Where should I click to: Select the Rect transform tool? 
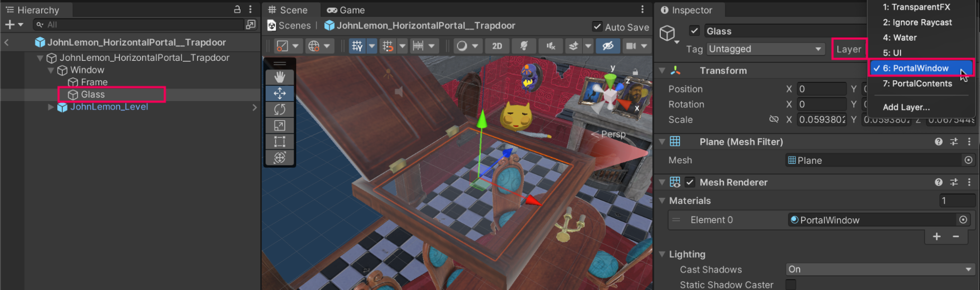click(279, 142)
